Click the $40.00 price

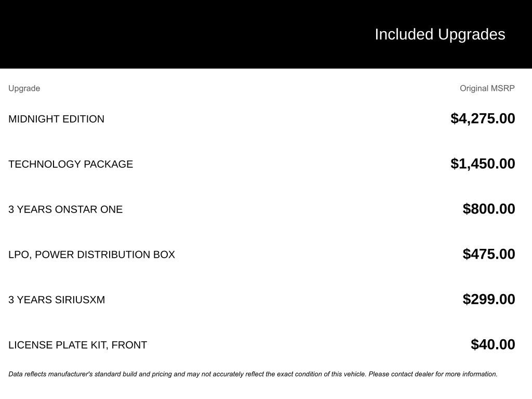(x=493, y=344)
